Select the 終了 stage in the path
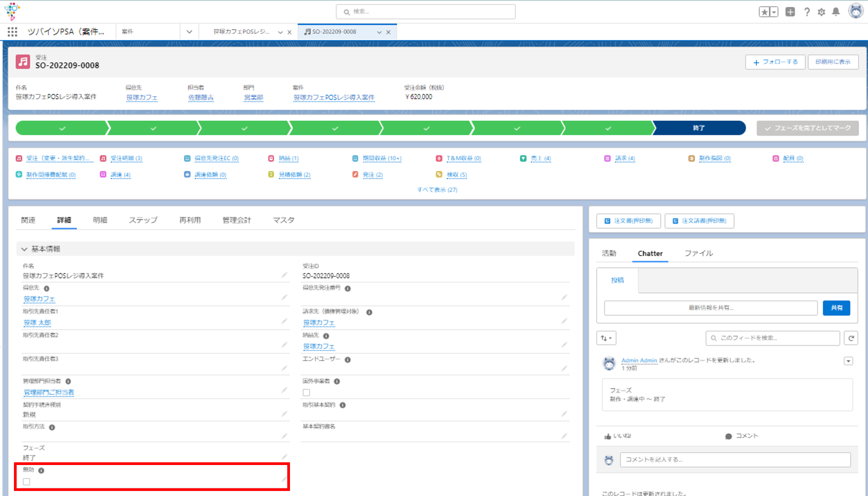 click(699, 128)
